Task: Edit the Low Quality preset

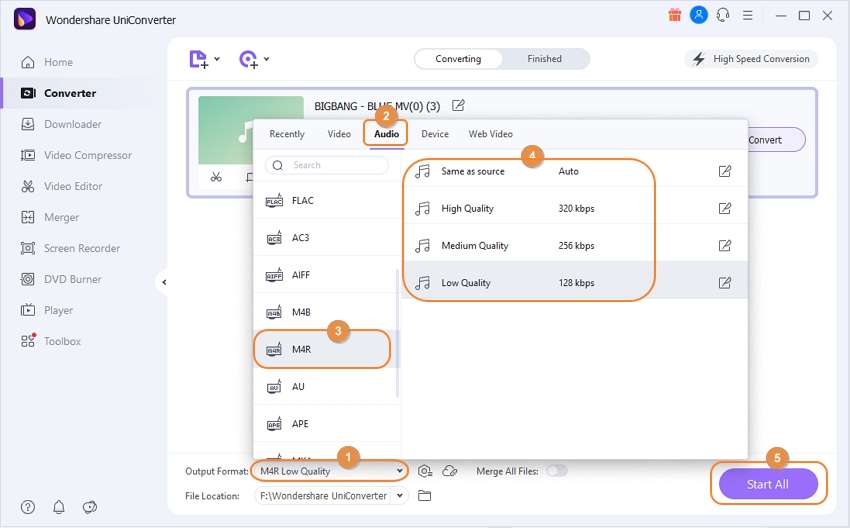Action: 725,282
